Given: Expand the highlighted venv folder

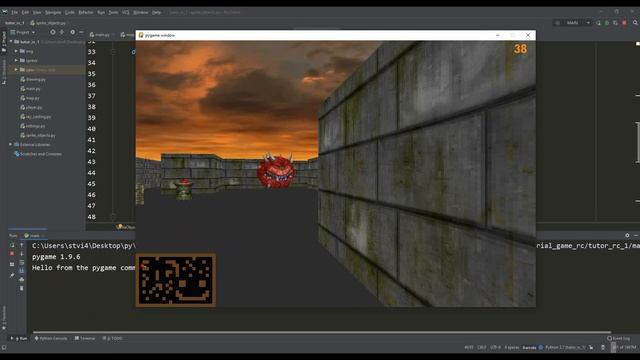Looking at the screenshot, I should pyautogui.click(x=16, y=70).
